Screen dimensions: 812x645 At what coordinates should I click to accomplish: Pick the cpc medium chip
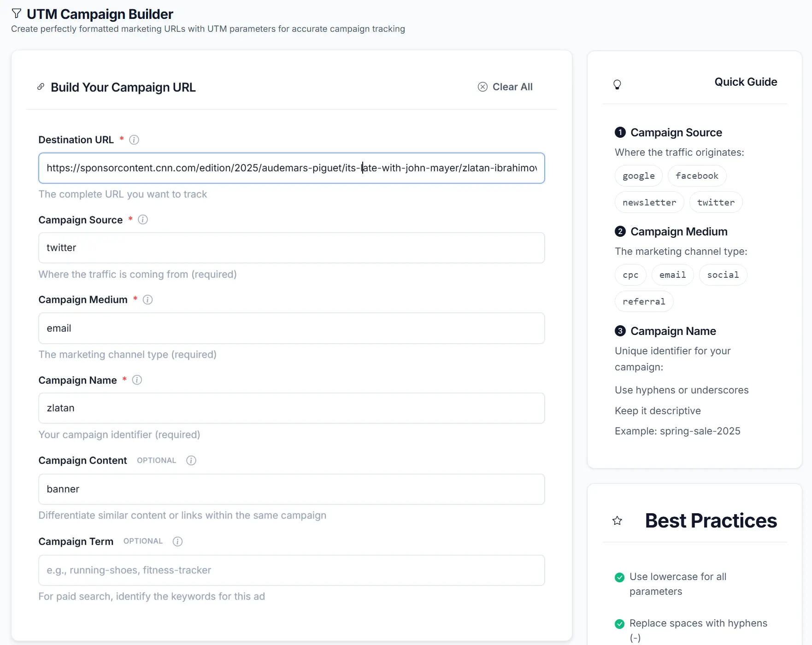click(630, 275)
